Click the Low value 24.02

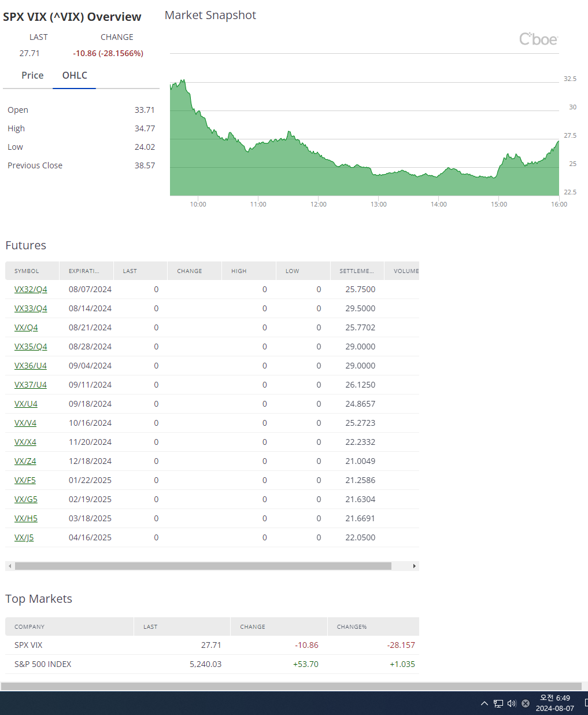tap(145, 147)
